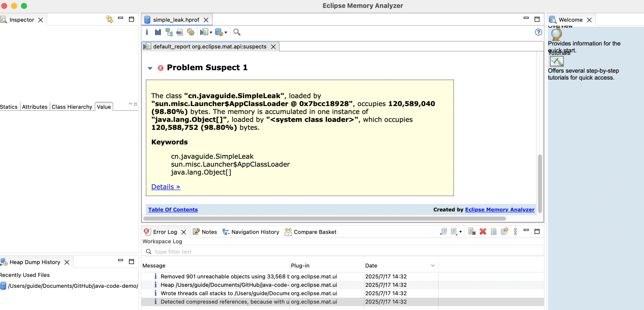Open the Dominator Tree icon
The height and width of the screenshot is (310, 644).
(169, 32)
